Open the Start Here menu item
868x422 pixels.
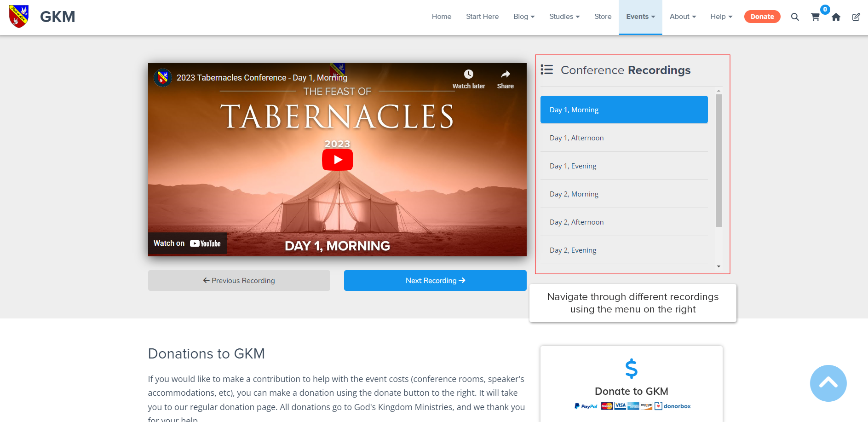482,17
